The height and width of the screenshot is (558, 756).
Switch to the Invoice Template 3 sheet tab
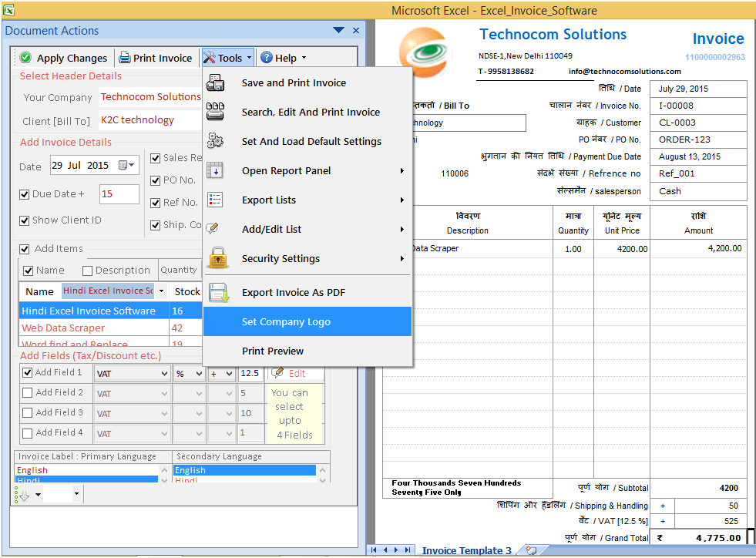466,549
